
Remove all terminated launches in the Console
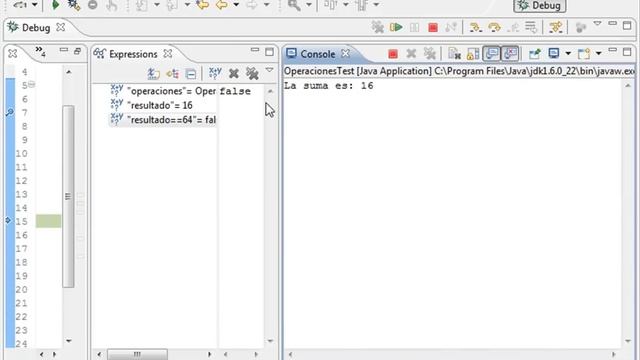point(429,54)
